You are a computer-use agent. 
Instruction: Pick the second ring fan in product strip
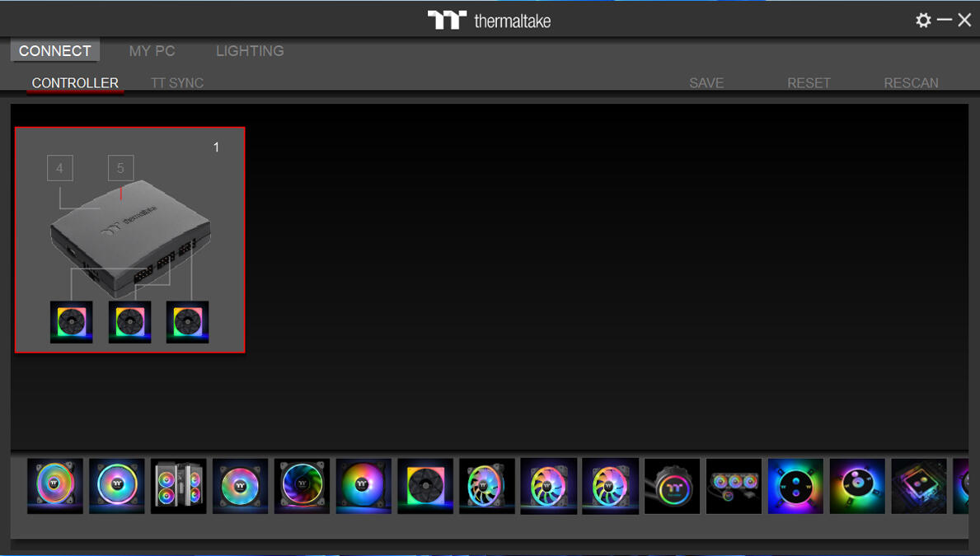point(117,486)
